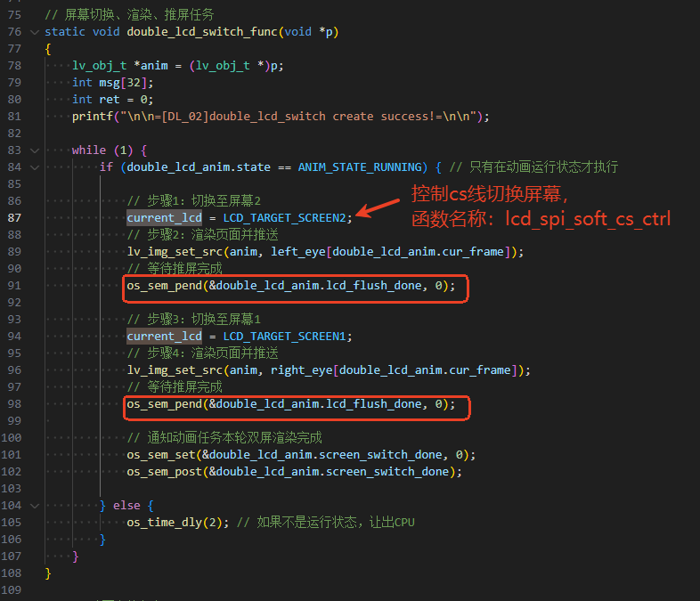The image size is (700, 601).
Task: Click os_sem_pend call on line 91
Action: pyautogui.click(x=291, y=286)
